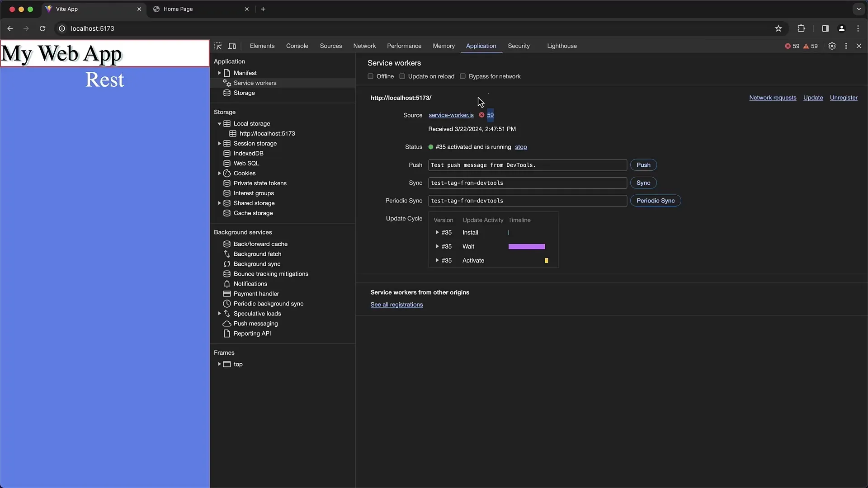Click the reload page icon
This screenshot has height=488, width=868.
tap(42, 28)
